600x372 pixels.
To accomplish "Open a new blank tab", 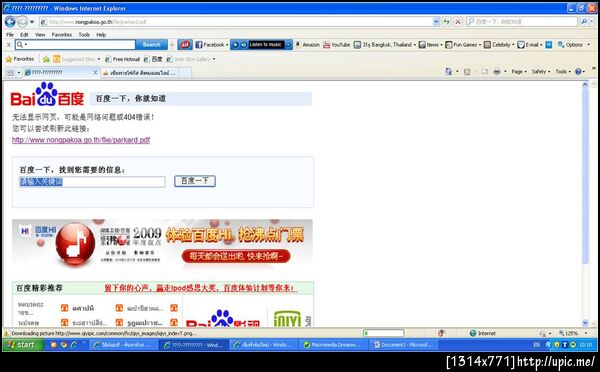I will 185,72.
